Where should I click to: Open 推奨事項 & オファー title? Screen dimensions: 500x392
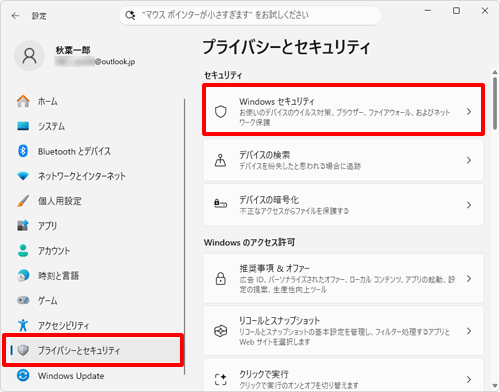274,268
